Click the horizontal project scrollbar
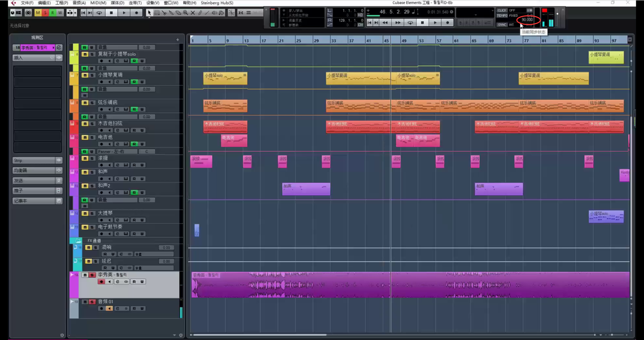Screen dimensions: 644x340 point(259,335)
